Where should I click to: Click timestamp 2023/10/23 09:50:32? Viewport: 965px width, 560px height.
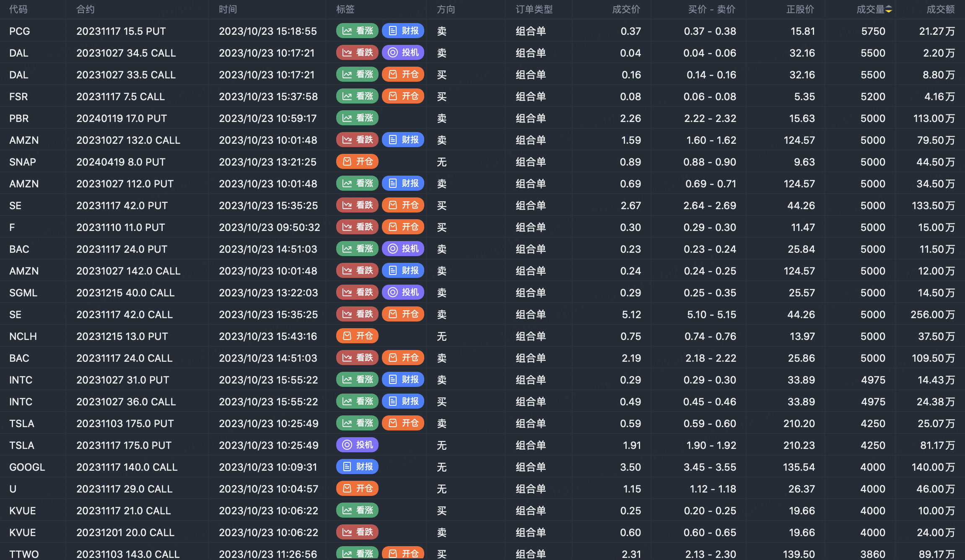pos(269,227)
